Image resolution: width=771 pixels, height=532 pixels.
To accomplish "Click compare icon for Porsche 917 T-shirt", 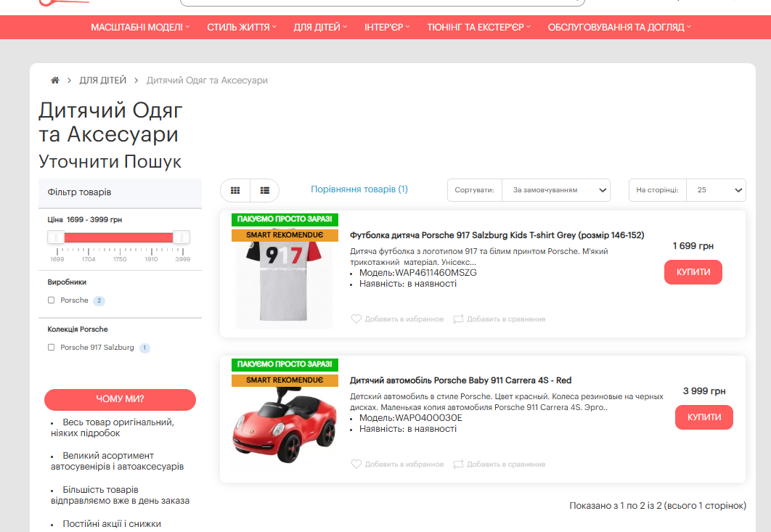I will point(458,319).
